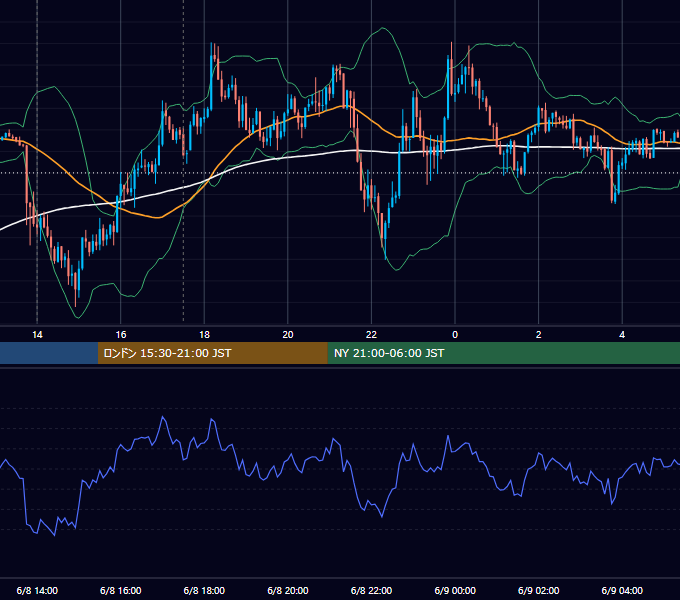Click the 6/8 18:00 time label
The height and width of the screenshot is (600, 680).
(x=204, y=590)
